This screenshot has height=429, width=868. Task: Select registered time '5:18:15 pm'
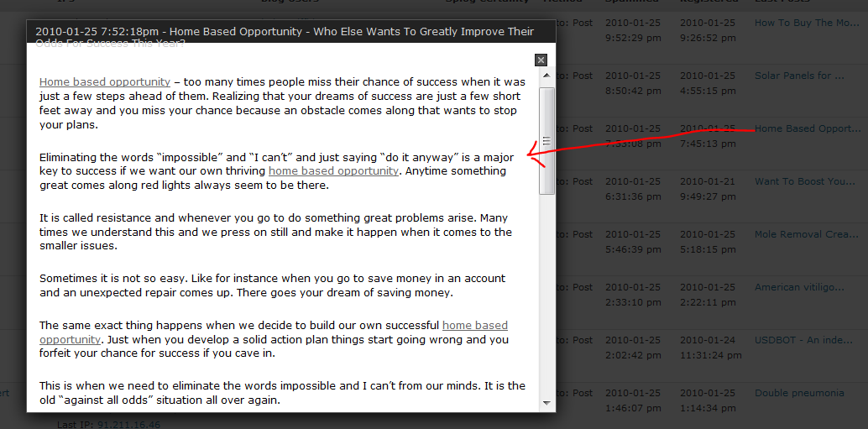pos(708,249)
